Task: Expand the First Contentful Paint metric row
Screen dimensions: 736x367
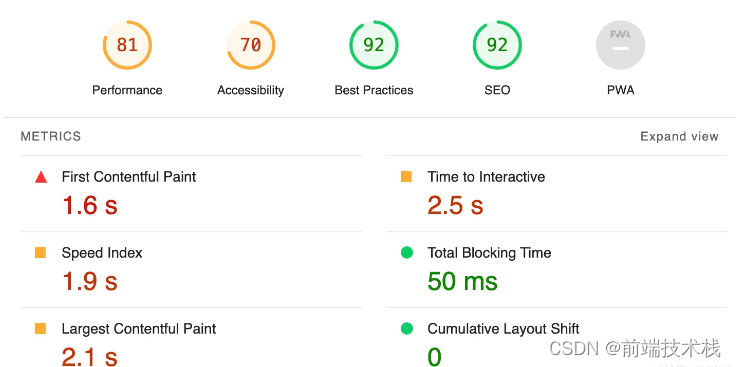Action: [191, 193]
